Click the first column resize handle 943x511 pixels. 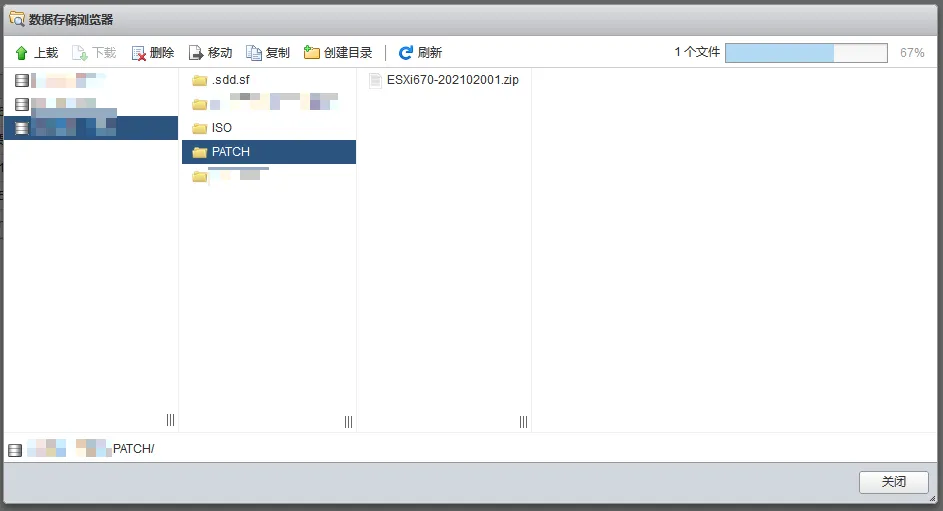point(170,421)
